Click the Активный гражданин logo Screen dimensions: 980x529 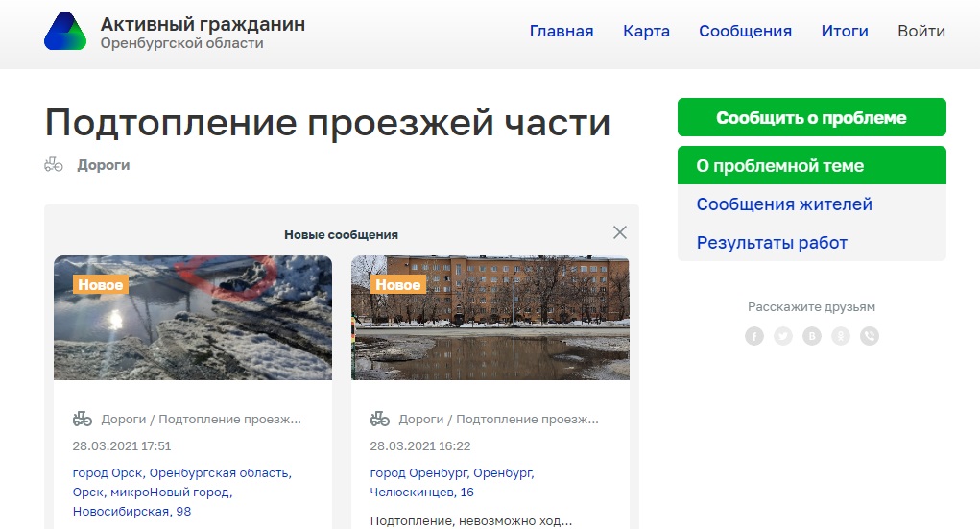point(65,32)
